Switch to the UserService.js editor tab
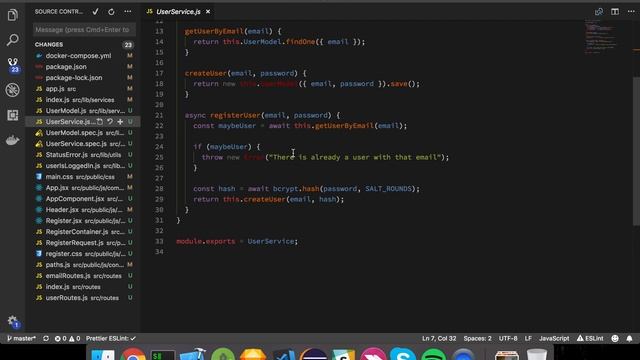The width and height of the screenshot is (640, 360). click(178, 12)
